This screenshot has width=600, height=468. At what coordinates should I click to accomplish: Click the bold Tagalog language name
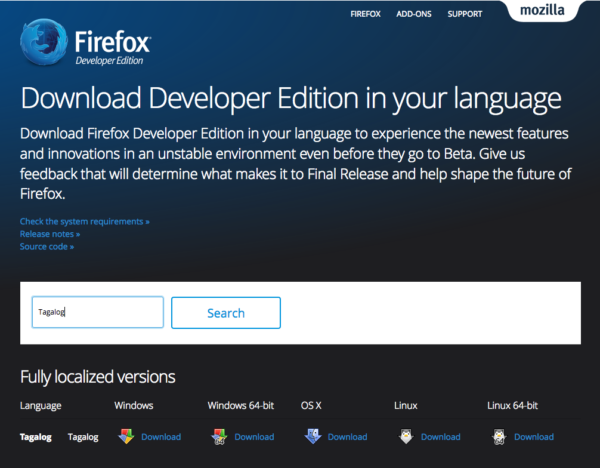click(36, 437)
